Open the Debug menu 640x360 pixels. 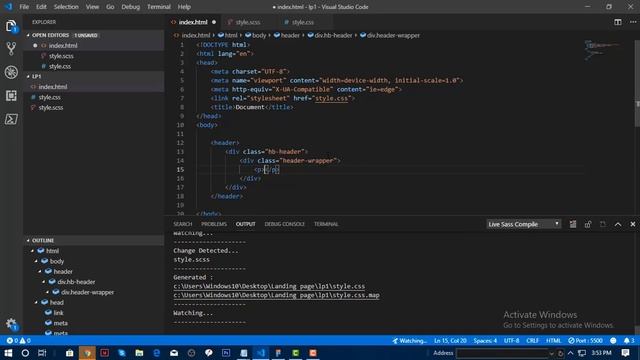coord(131,7)
